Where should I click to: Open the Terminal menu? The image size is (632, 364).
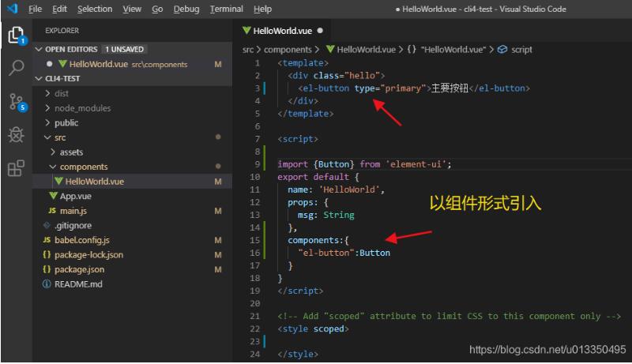point(226,9)
